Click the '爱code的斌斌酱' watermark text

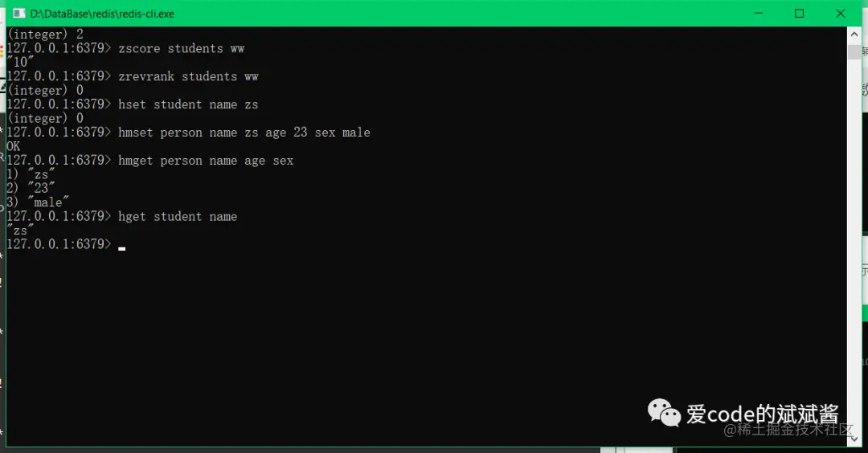(762, 414)
